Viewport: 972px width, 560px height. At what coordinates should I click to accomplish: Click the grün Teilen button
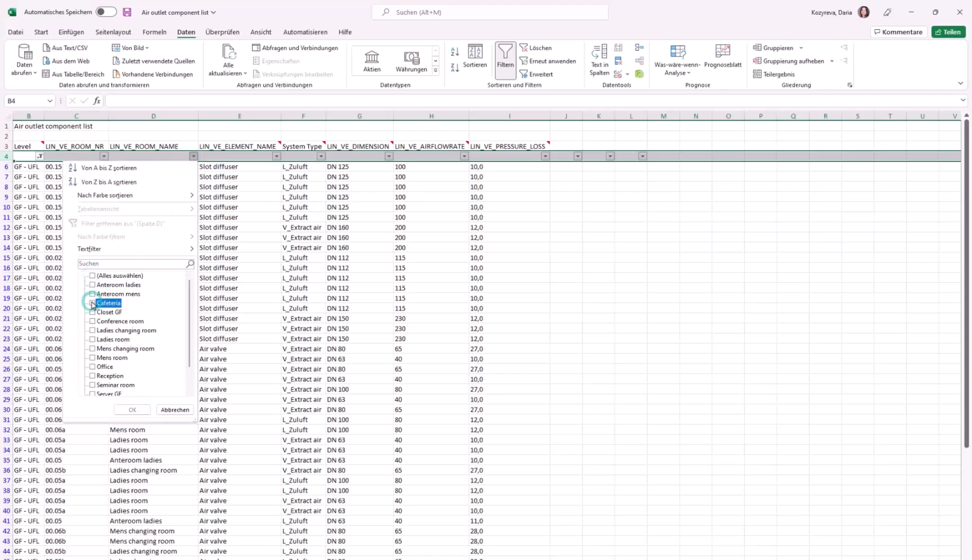(x=948, y=32)
